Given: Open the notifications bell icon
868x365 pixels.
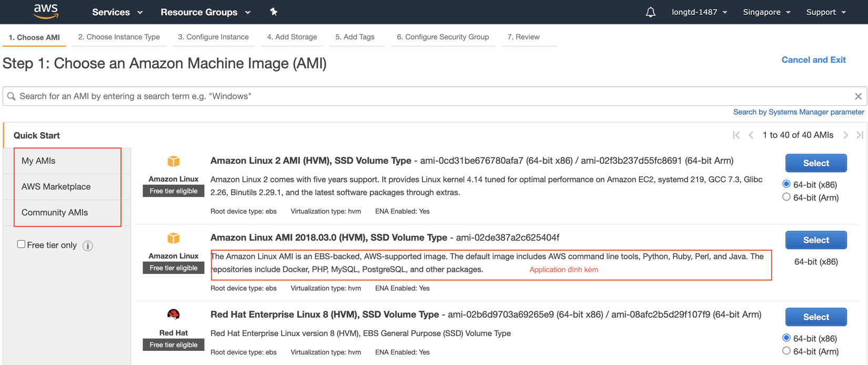Looking at the screenshot, I should tap(651, 12).
